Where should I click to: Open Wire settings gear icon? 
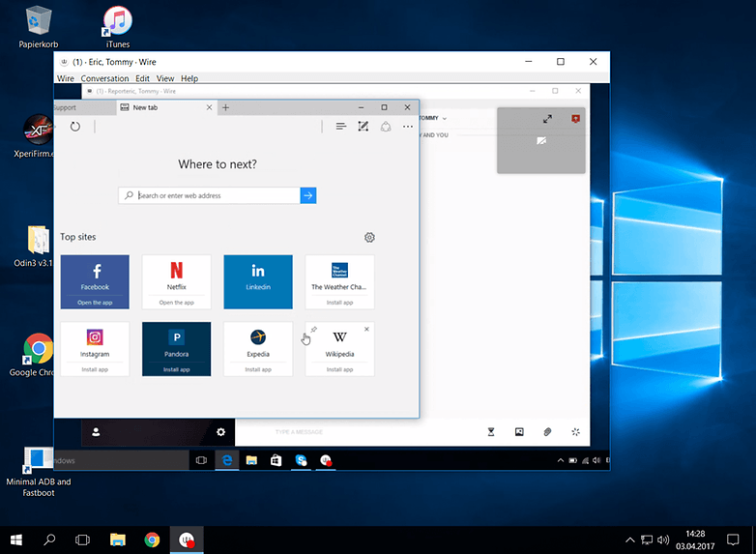pyautogui.click(x=220, y=432)
